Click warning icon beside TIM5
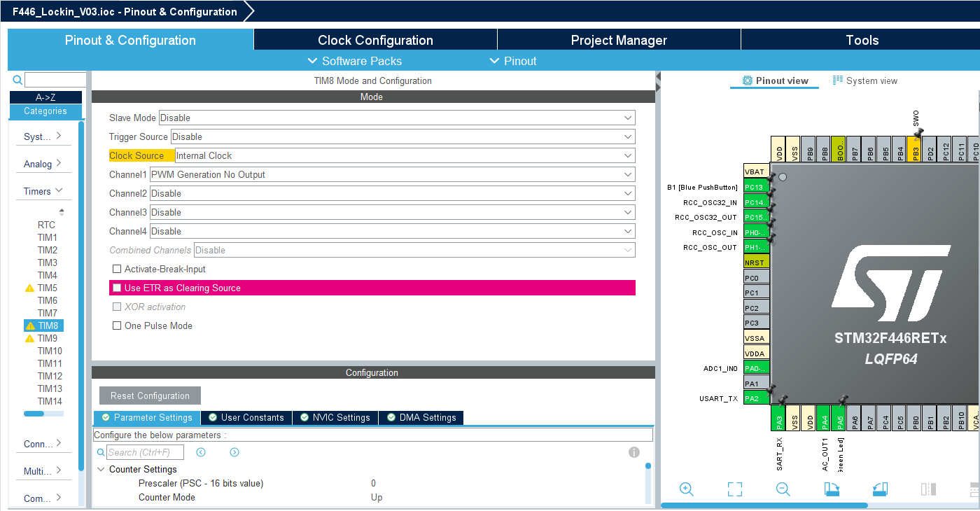 coord(29,288)
